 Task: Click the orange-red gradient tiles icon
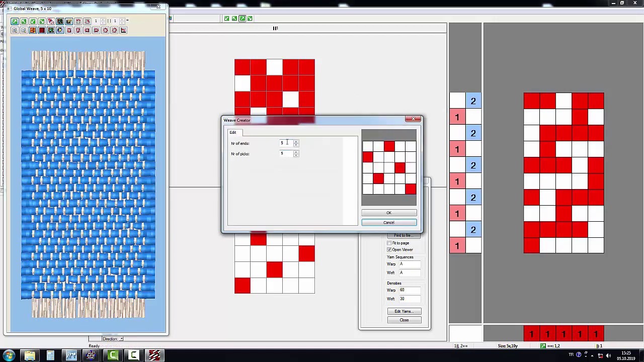coord(33,30)
